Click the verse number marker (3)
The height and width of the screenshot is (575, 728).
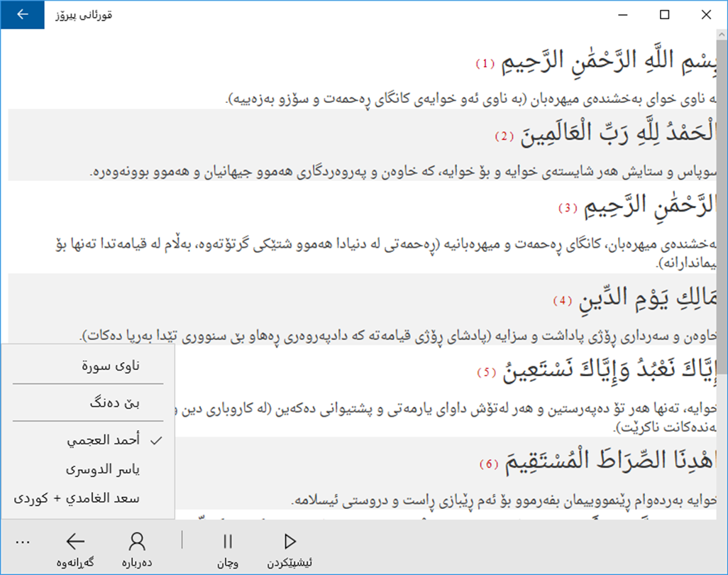click(568, 208)
